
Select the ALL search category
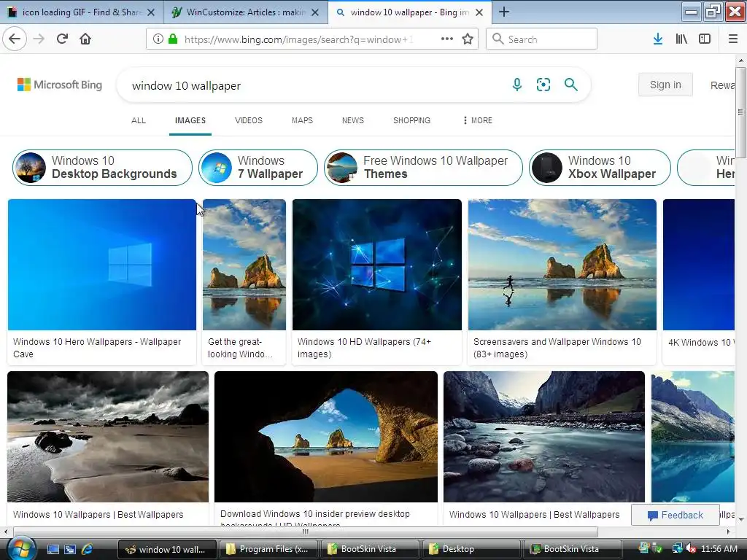(138, 120)
